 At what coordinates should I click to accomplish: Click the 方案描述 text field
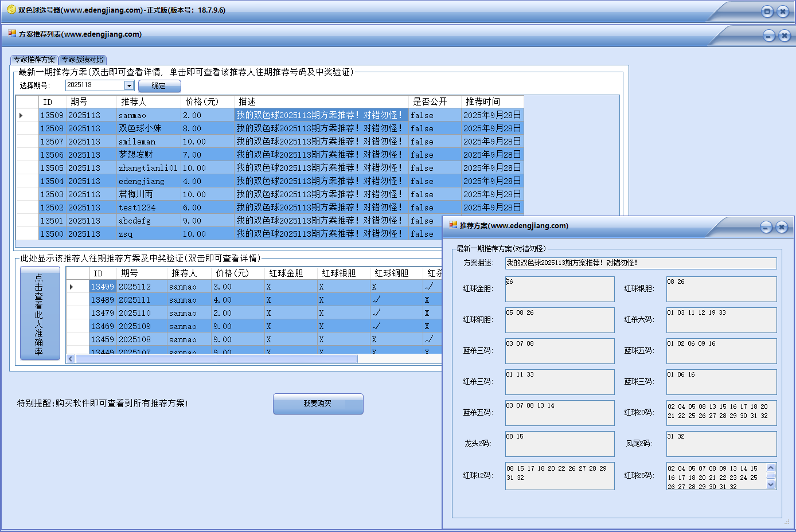[x=640, y=263]
